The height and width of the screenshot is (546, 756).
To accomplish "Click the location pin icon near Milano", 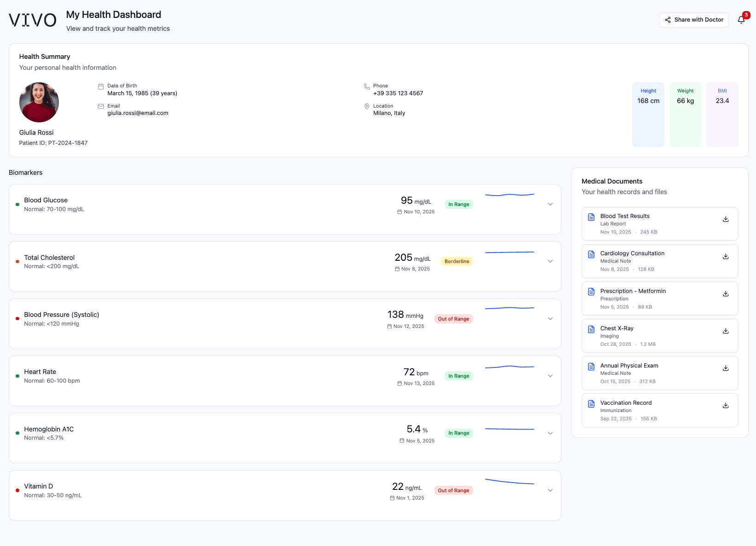I will [x=366, y=106].
